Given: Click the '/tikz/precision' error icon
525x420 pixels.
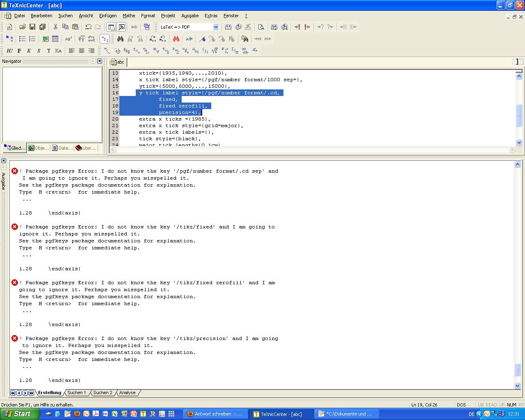Looking at the screenshot, I should point(15,338).
